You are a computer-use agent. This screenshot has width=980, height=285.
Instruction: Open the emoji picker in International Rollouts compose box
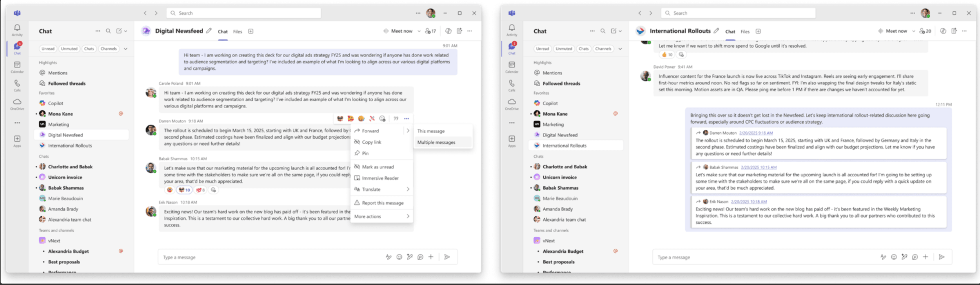point(894,257)
